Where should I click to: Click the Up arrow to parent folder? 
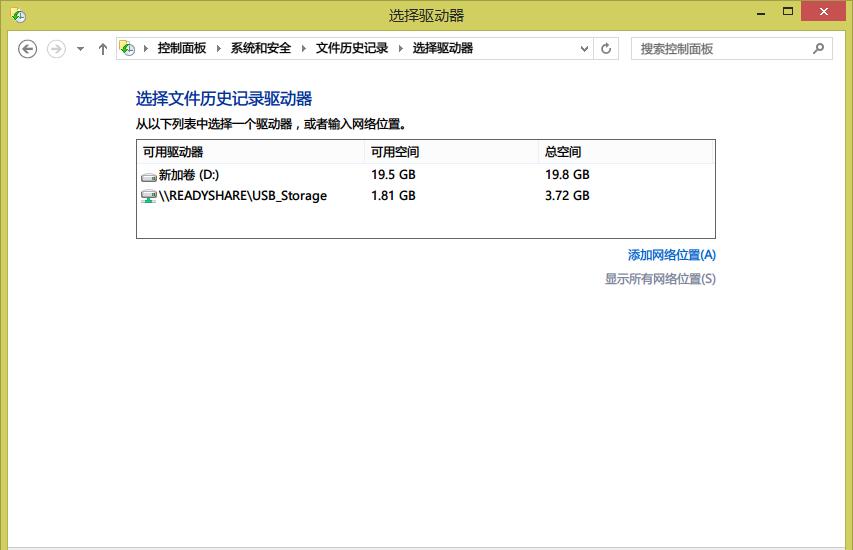point(102,49)
